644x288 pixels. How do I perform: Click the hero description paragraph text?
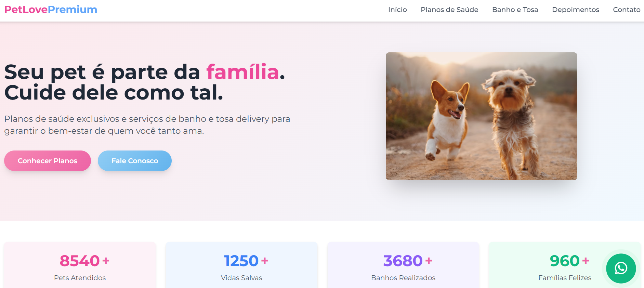pyautogui.click(x=147, y=125)
